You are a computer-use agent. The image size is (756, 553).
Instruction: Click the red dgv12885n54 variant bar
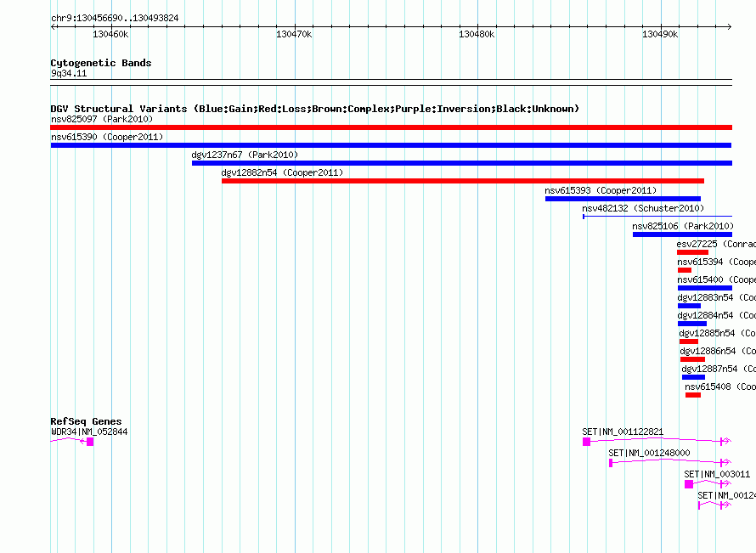point(689,341)
